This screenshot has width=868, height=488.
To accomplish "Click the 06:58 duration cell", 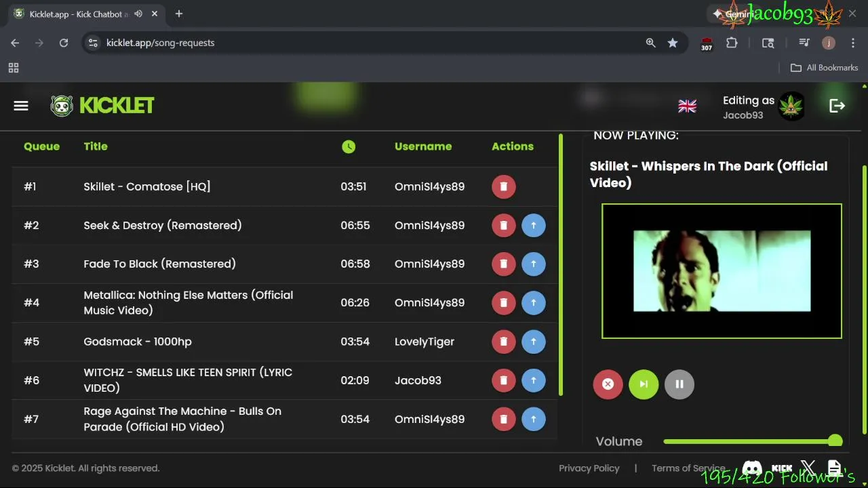I will point(355,264).
